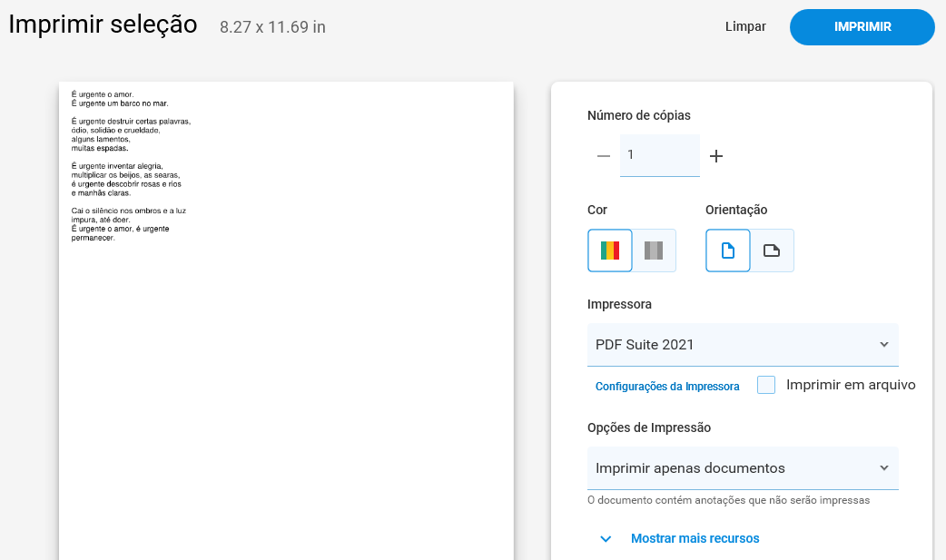Viewport: 946px width, 560px height.
Task: Focus the number of copies field
Action: click(x=659, y=155)
